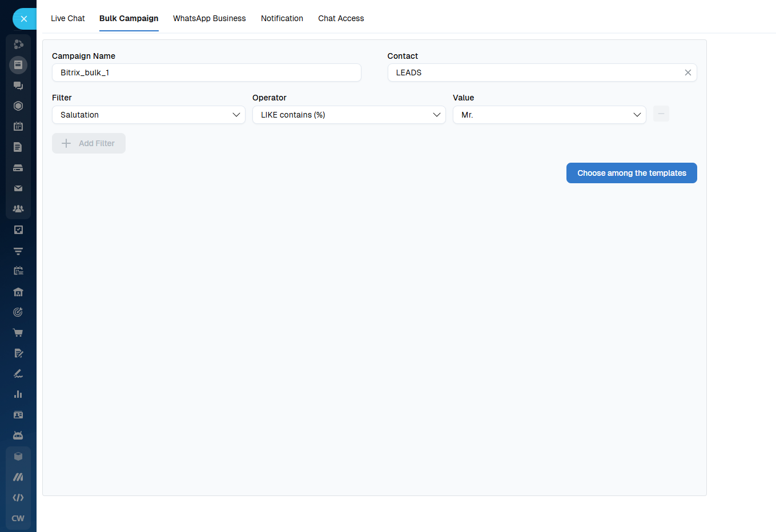Close the sidebar with the X button
This screenshot has width=776, height=532.
24,19
